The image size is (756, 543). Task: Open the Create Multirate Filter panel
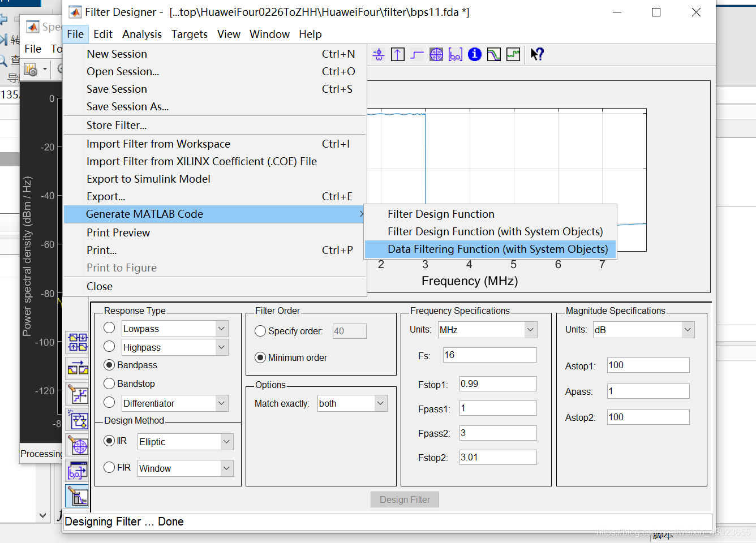coord(78,342)
